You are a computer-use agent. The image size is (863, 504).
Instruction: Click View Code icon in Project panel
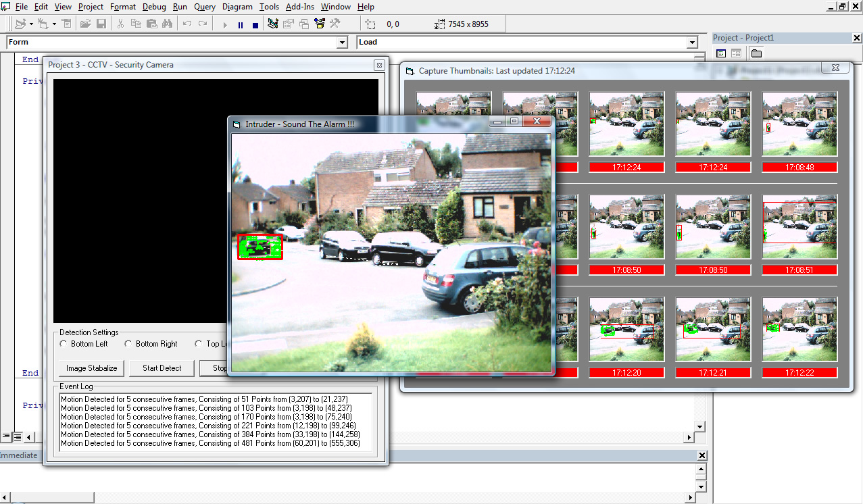click(721, 53)
